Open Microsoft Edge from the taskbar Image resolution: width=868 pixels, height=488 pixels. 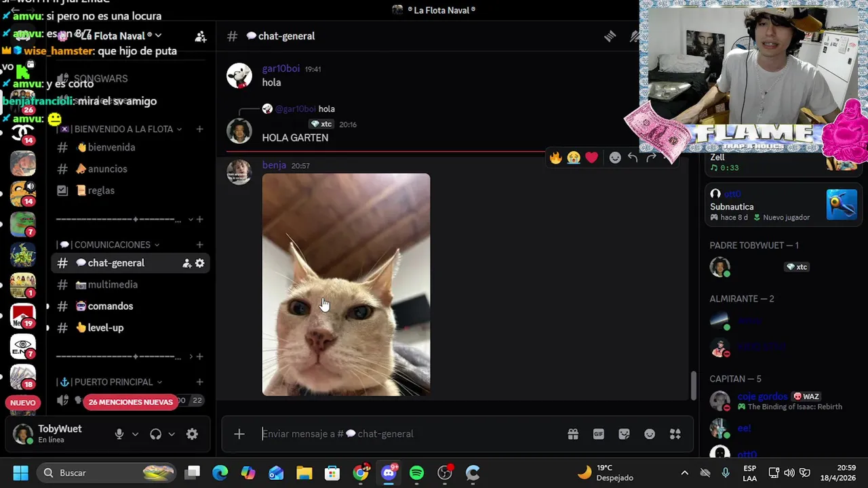[x=220, y=472]
